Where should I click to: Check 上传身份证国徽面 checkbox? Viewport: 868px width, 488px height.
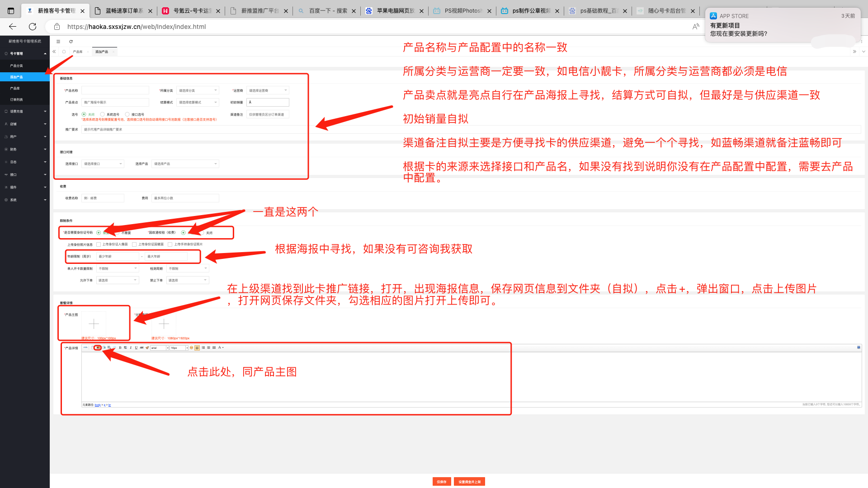point(134,244)
